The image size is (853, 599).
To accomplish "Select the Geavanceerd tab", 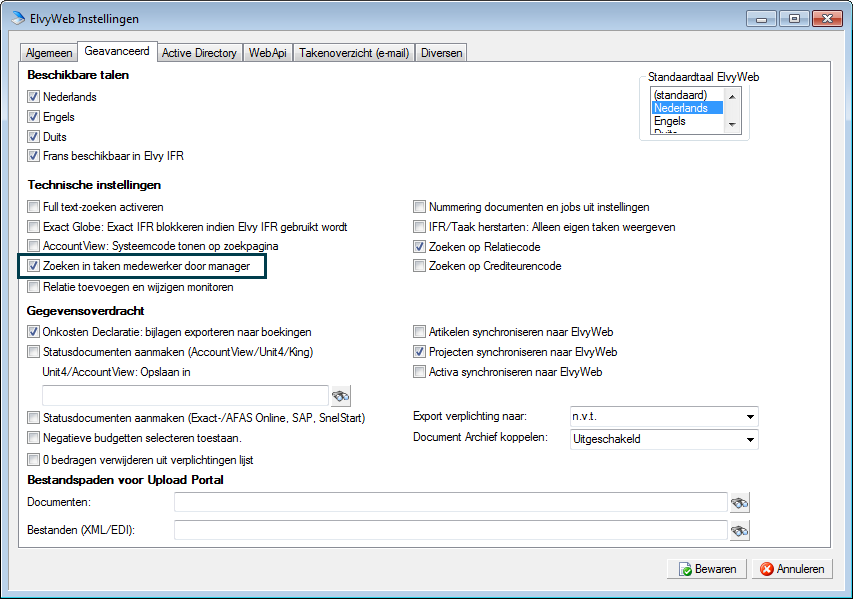I will 117,51.
